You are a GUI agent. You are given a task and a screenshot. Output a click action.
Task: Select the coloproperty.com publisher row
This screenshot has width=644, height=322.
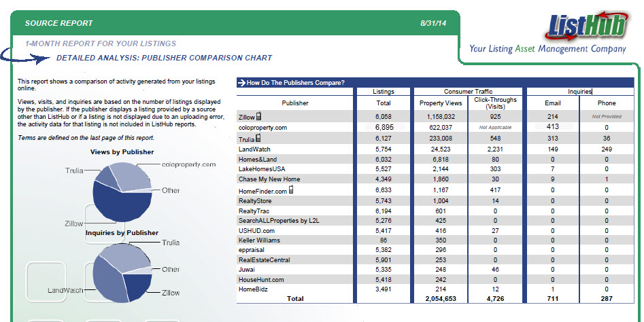[x=263, y=128]
